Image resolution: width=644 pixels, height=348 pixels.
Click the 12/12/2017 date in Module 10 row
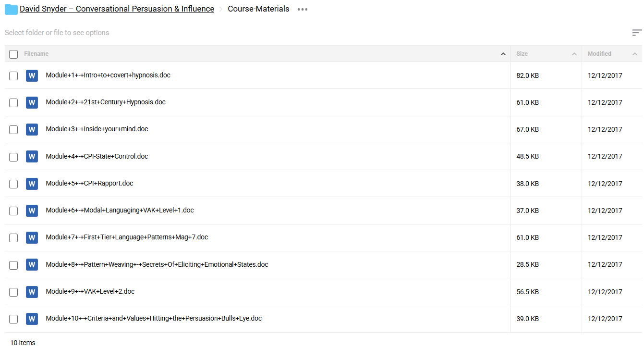pos(605,319)
